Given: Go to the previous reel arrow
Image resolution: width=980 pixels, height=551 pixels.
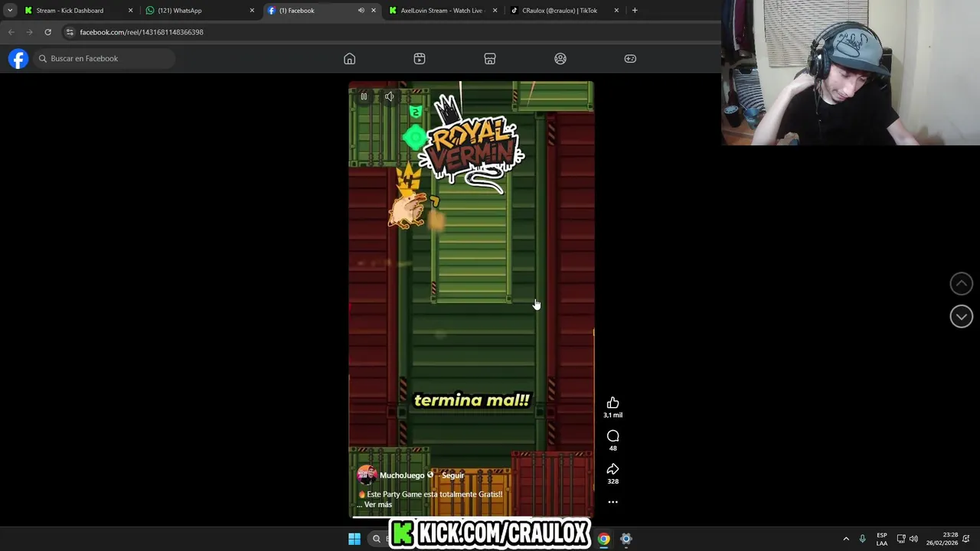Looking at the screenshot, I should [x=961, y=283].
